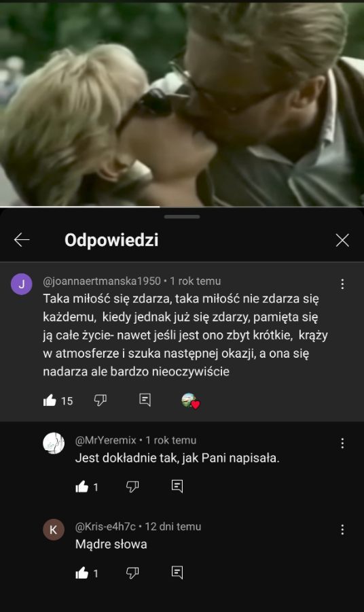Close the Odpowiedzi replies panel

pos(342,240)
